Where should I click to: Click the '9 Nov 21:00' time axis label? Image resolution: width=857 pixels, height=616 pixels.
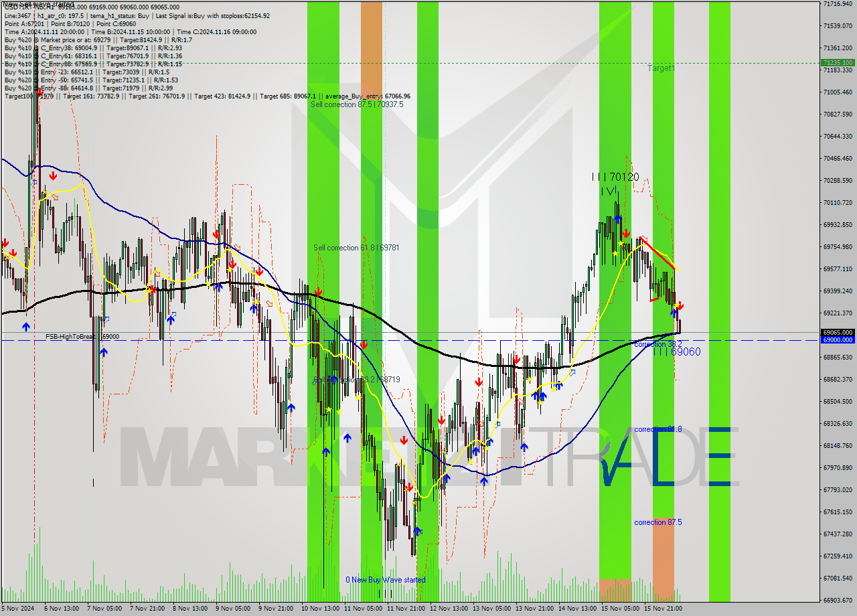coord(276,609)
